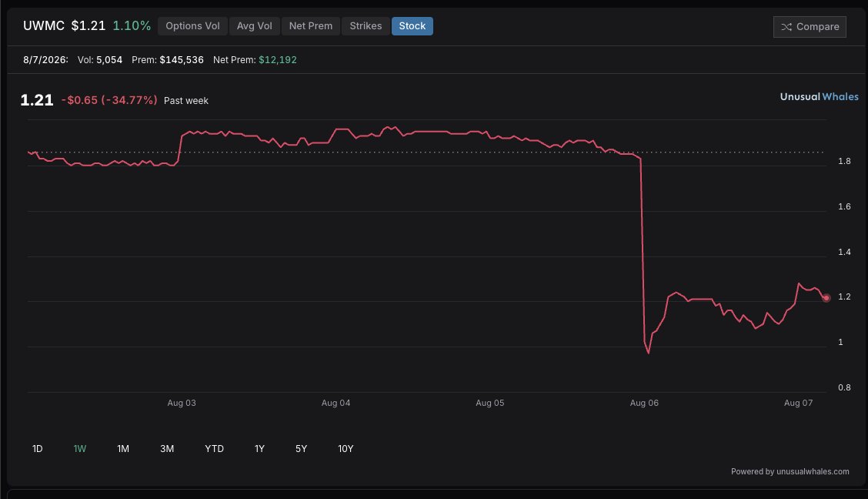The width and height of the screenshot is (868, 499).
Task: Click the -$0.65 (-34.77%) change text
Action: 109,100
